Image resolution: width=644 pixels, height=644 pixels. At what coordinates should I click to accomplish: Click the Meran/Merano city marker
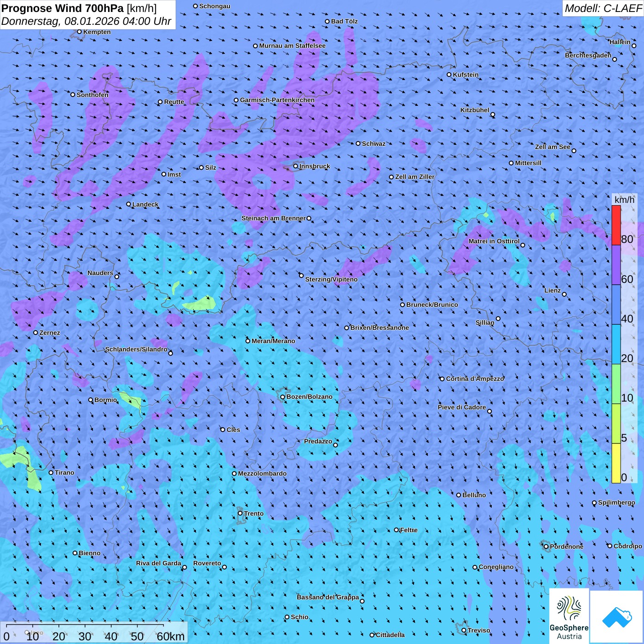point(248,341)
